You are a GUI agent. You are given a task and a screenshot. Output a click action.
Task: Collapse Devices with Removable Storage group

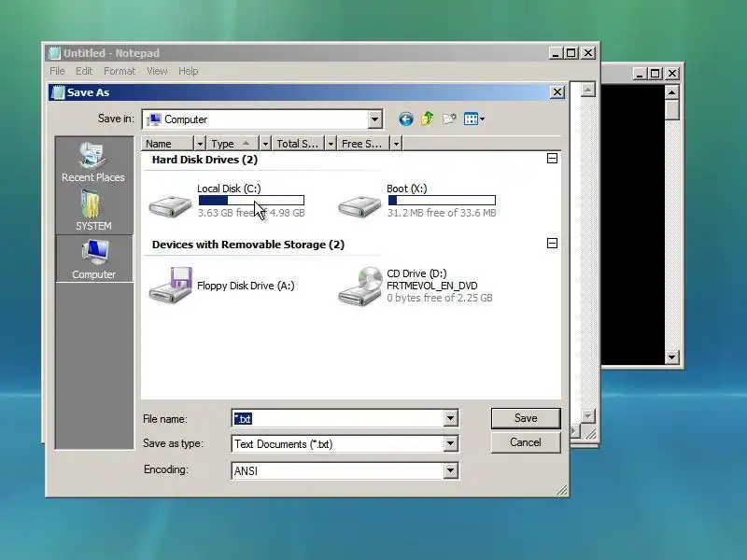point(552,244)
